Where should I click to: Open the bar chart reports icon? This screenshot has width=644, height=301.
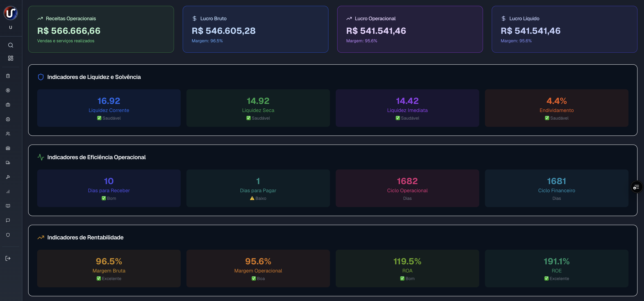click(8, 192)
